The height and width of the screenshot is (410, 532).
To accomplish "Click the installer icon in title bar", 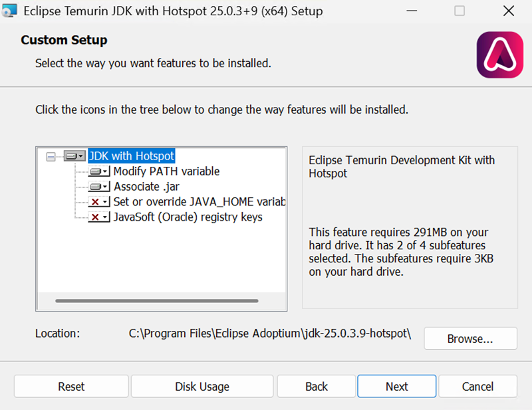I will pos(9,11).
